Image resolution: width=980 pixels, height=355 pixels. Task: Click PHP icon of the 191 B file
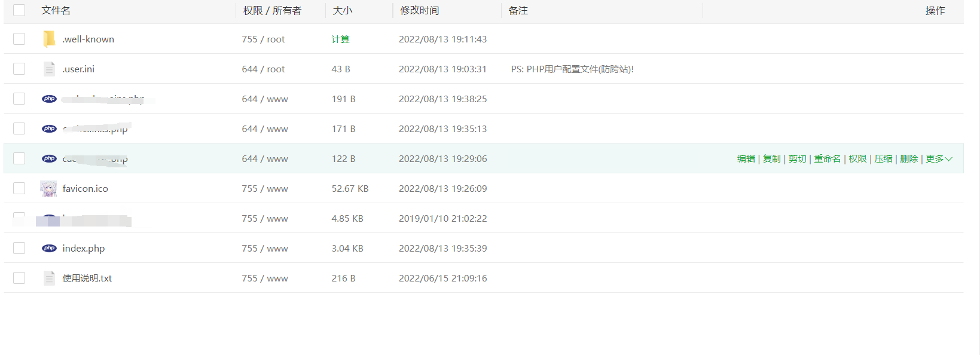[x=49, y=99]
